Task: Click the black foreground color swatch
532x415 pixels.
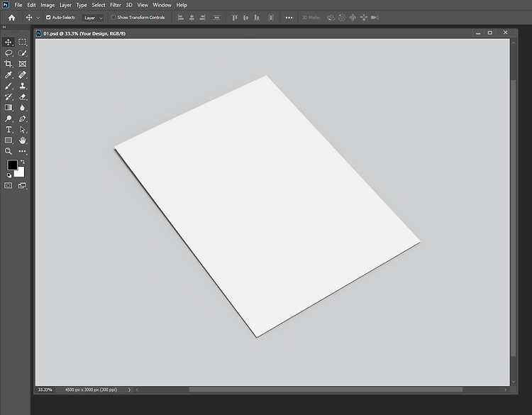Action: coord(12,165)
